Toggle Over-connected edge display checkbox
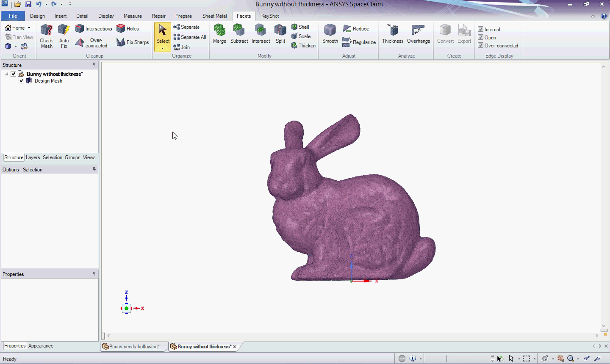The width and height of the screenshot is (610, 364). click(x=481, y=45)
